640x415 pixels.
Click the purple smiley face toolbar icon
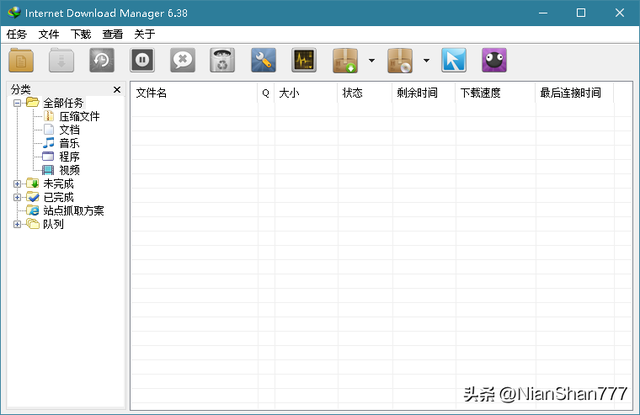click(x=494, y=60)
